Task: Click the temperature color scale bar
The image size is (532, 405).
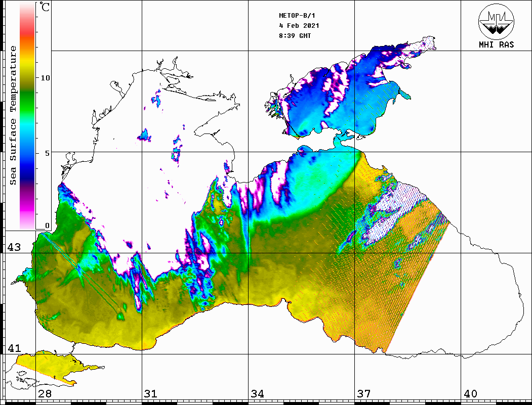Action: pos(27,116)
